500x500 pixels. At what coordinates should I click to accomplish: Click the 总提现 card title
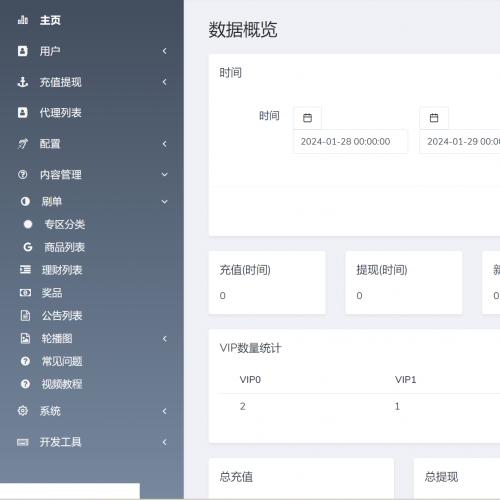[441, 477]
